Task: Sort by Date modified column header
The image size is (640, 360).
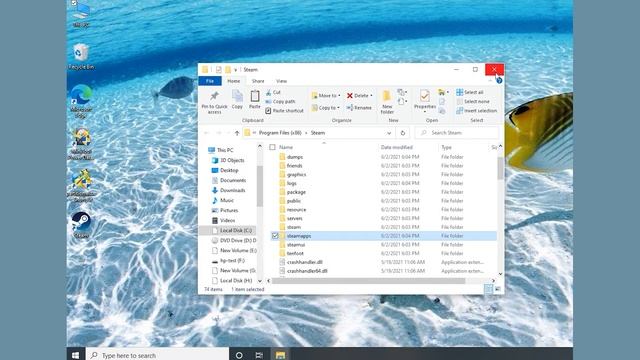Action: [x=396, y=147]
